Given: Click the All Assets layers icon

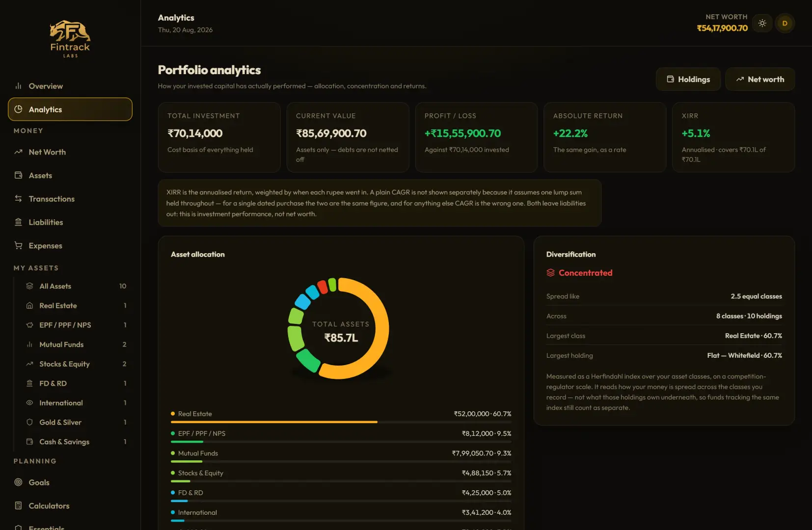Looking at the screenshot, I should click(29, 286).
